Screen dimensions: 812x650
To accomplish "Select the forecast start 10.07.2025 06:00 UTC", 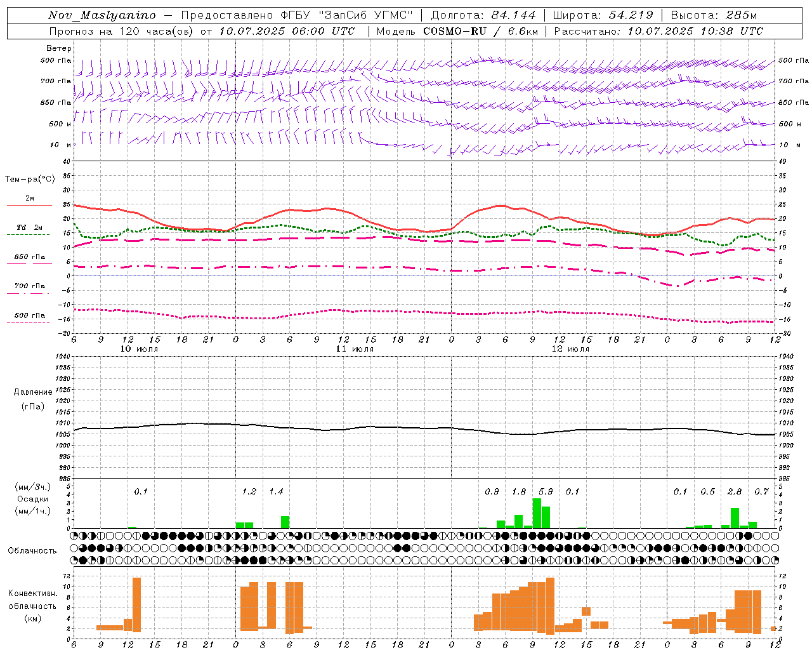I will point(287,31).
